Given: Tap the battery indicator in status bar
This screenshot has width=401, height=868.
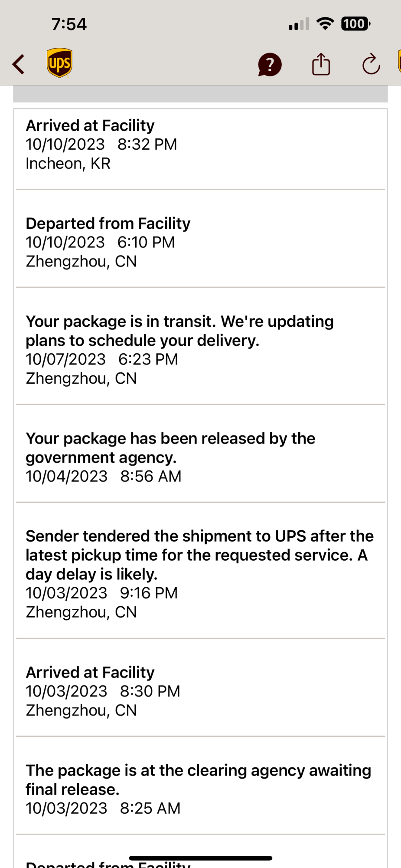Looking at the screenshot, I should pos(355,24).
